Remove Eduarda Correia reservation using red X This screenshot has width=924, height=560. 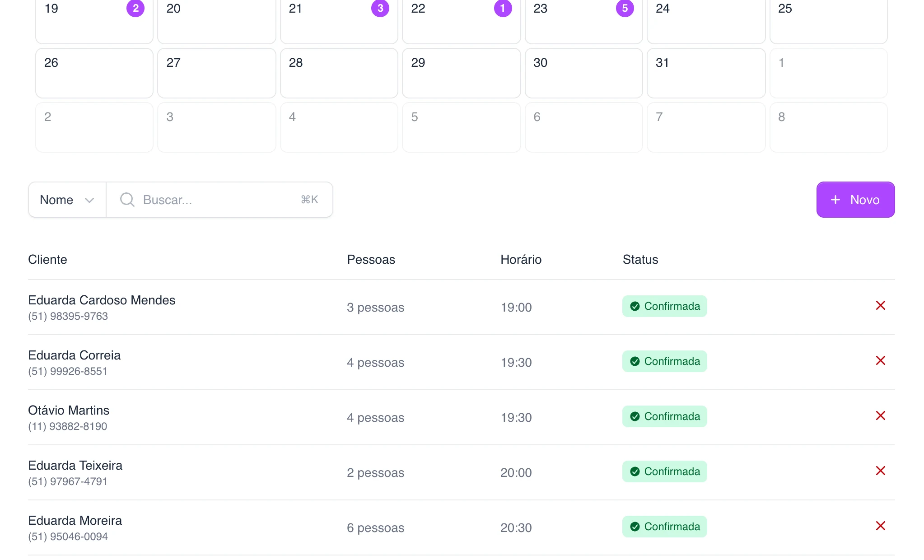point(880,361)
